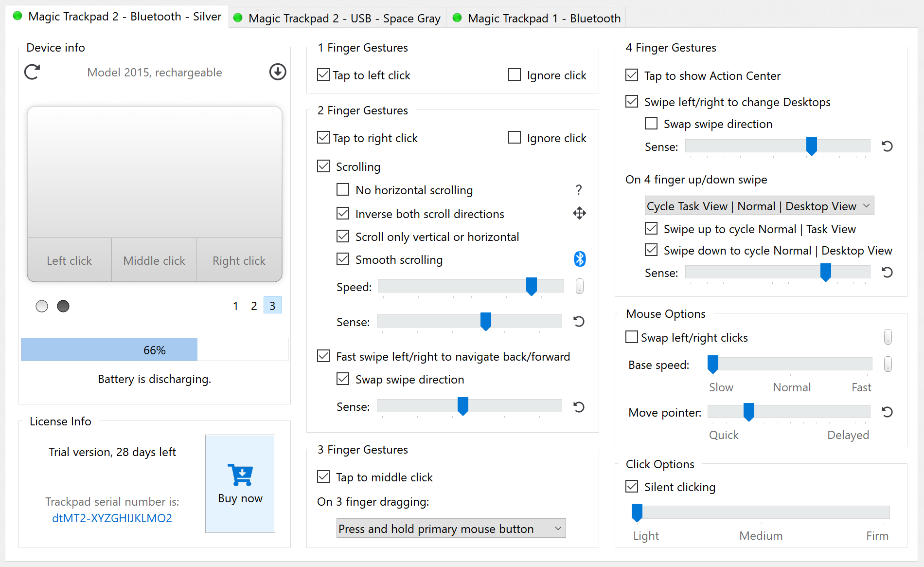Image resolution: width=924 pixels, height=567 pixels.
Task: Toggle Tap to middle click
Action: (x=323, y=476)
